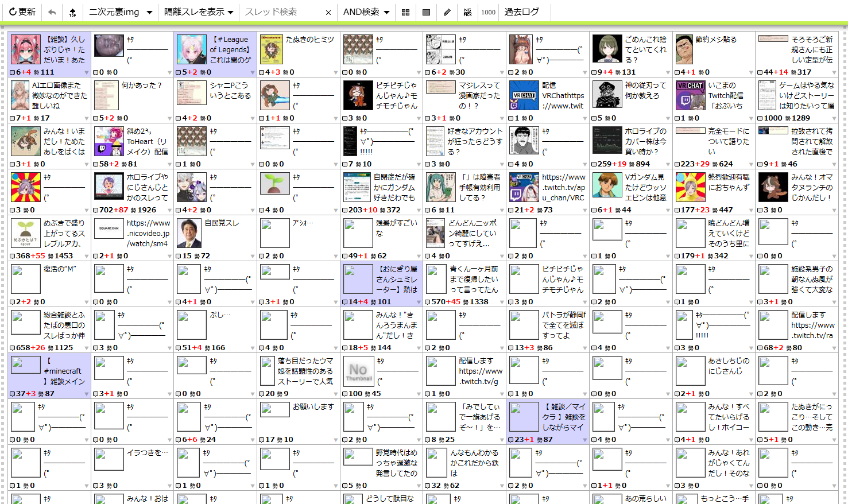Click the pencil new-thread icon
This screenshot has width=848, height=504.
point(447,12)
